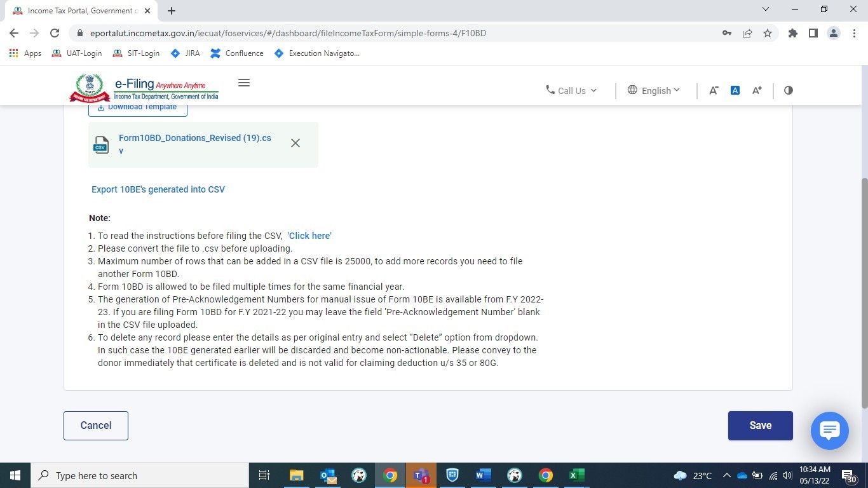This screenshot has height=488, width=868.
Task: Reset to default font size
Action: [x=735, y=90]
